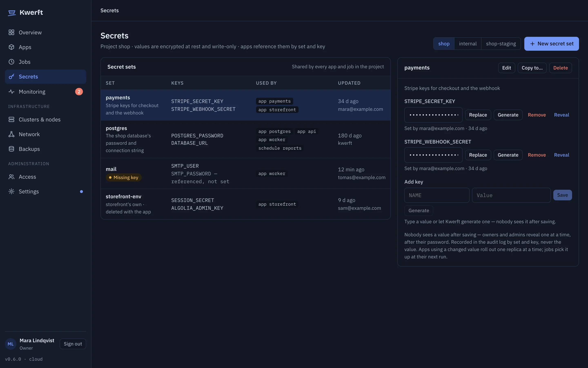Switch to the shop project tab
The width and height of the screenshot is (588, 368).
coord(444,44)
